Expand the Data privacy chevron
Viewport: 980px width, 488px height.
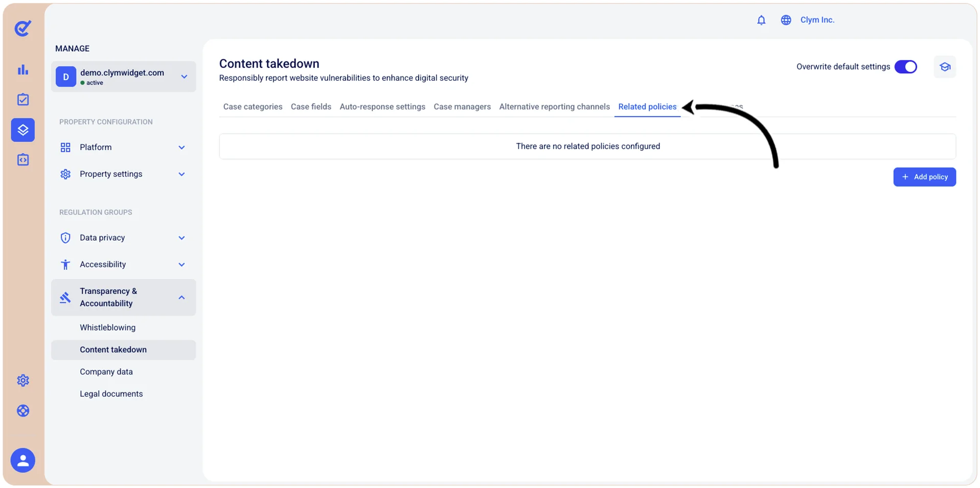tap(181, 238)
